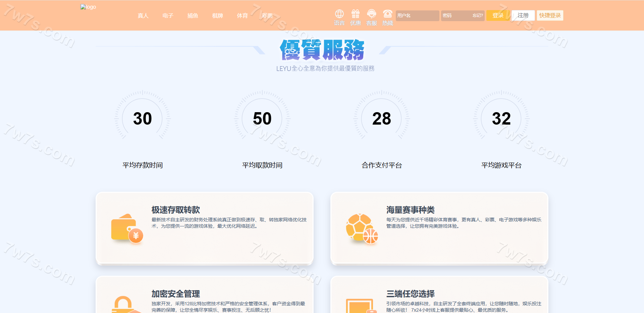Viewport: 644px width, 313px height.
Task: Click the 忘记? forgot password link
Action: click(x=478, y=15)
